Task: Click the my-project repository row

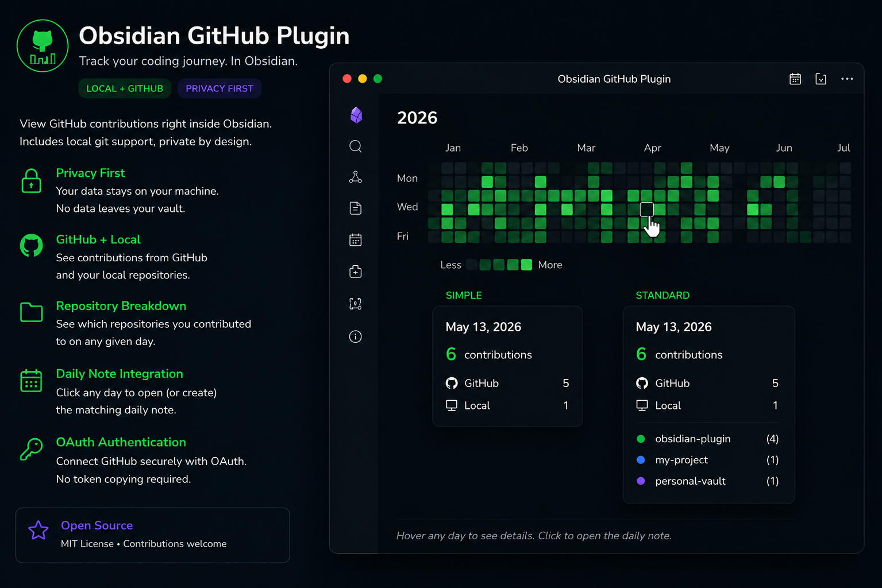Action: (x=708, y=460)
